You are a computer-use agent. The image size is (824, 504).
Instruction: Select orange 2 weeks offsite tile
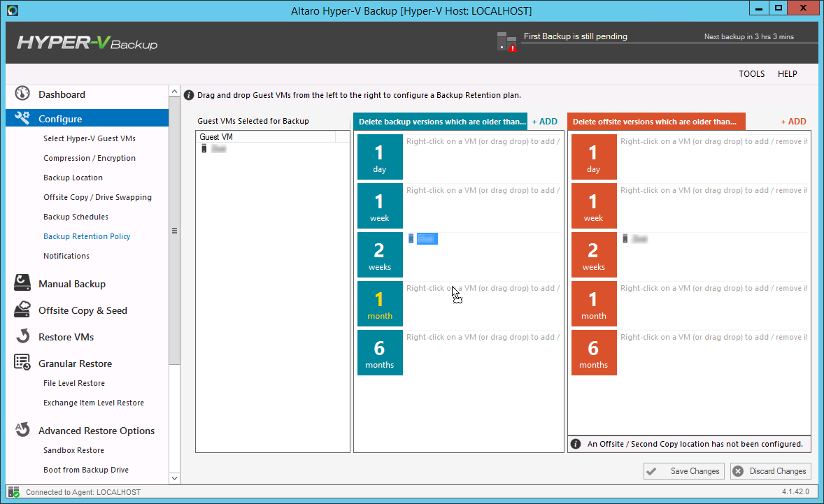pos(594,254)
